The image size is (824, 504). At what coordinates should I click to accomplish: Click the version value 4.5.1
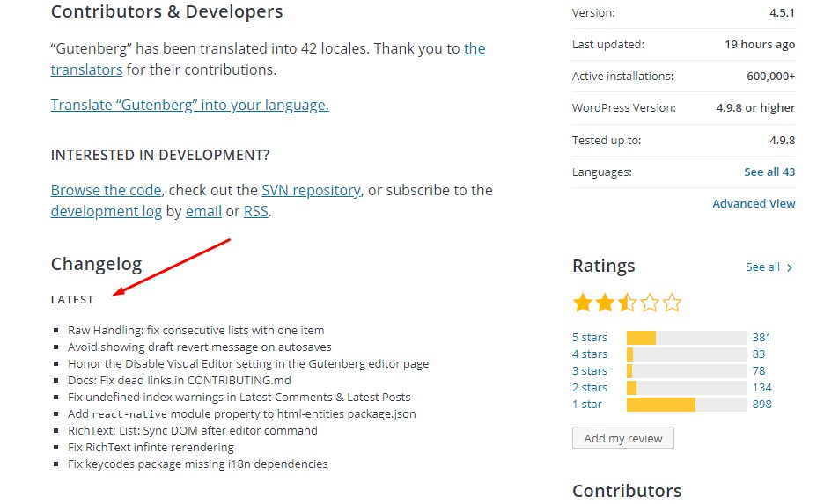[x=782, y=12]
